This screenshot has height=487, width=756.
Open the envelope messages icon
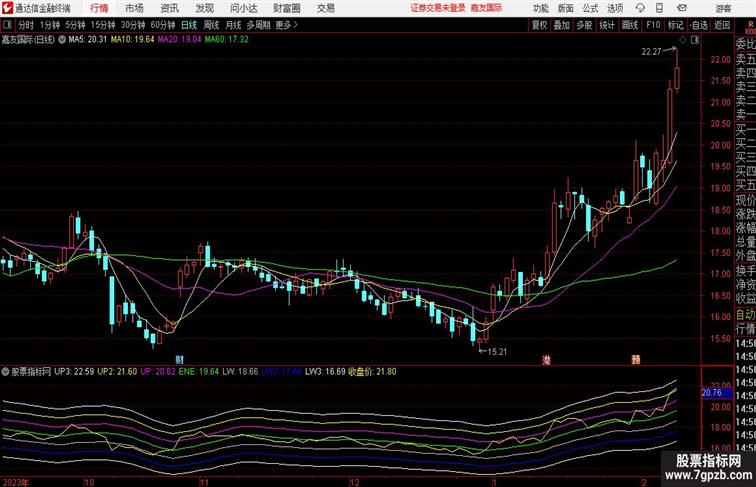pyautogui.click(x=682, y=8)
